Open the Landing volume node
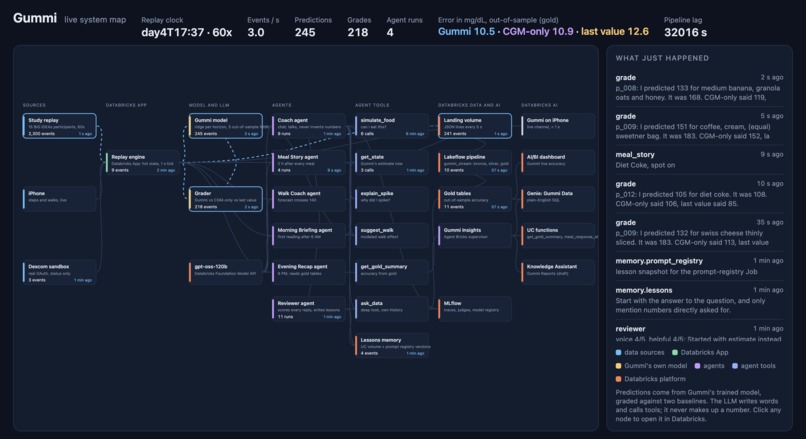 pos(475,126)
